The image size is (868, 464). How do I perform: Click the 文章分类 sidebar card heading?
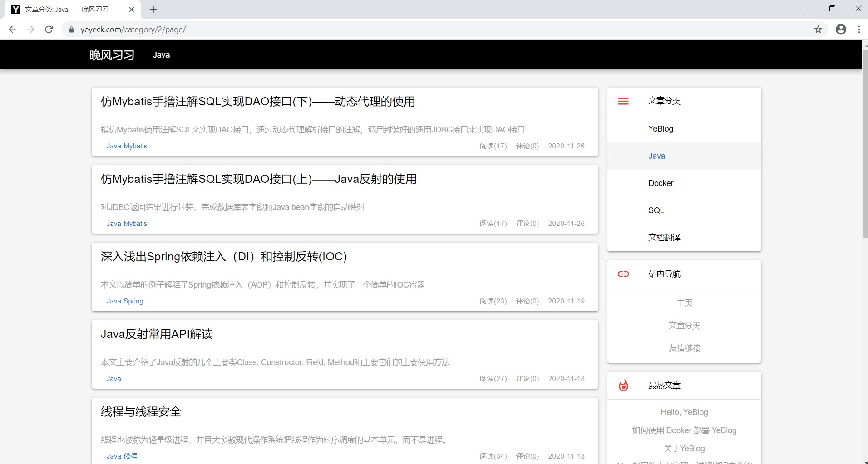pos(664,101)
